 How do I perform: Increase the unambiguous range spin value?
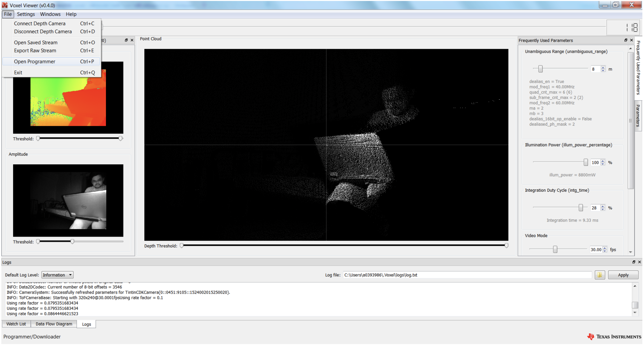(x=603, y=67)
